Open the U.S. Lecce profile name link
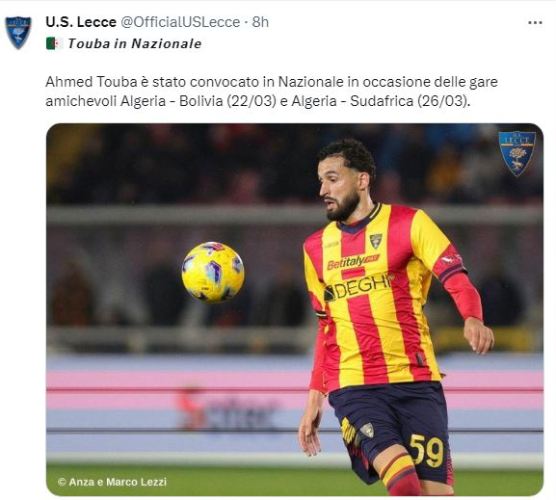556x500 pixels. [x=81, y=22]
